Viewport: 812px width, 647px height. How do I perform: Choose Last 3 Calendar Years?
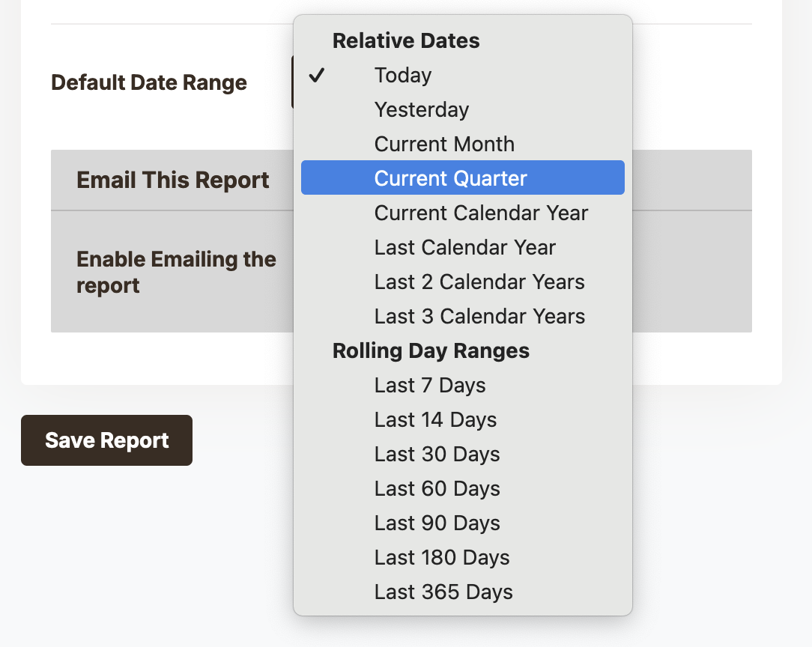coord(479,317)
